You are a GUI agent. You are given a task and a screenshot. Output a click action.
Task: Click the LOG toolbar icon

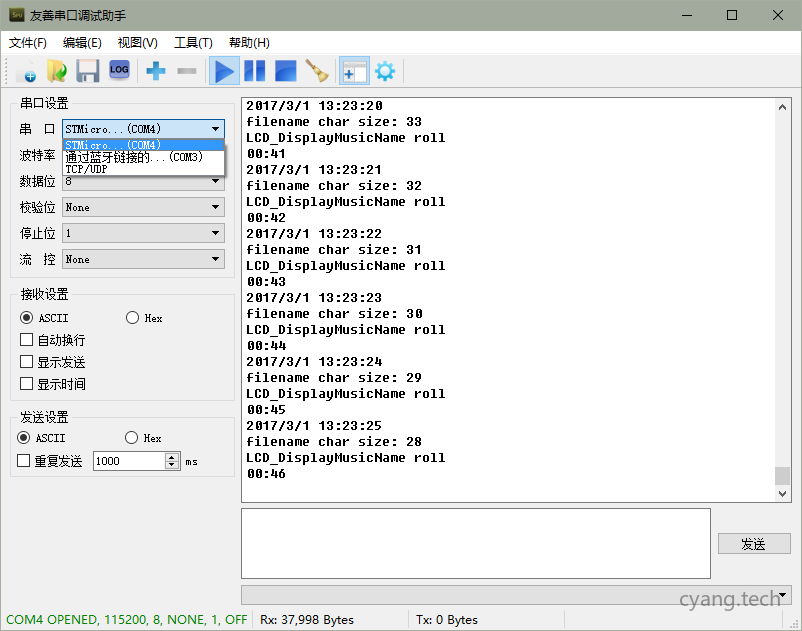tap(119, 70)
